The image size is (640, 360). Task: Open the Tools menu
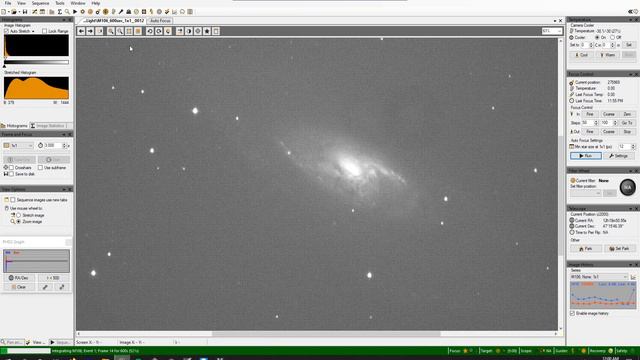(60, 3)
